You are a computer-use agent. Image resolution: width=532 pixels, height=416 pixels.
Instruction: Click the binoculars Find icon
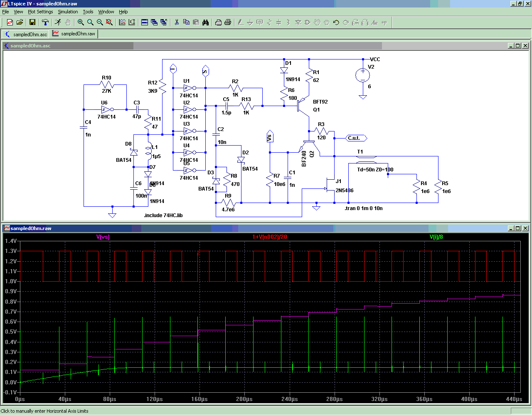[x=205, y=22]
